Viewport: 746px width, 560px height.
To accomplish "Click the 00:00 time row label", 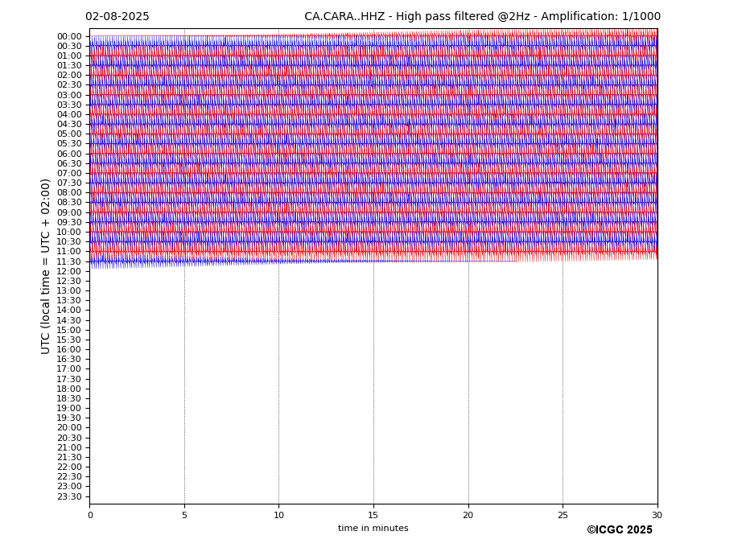I will (69, 37).
